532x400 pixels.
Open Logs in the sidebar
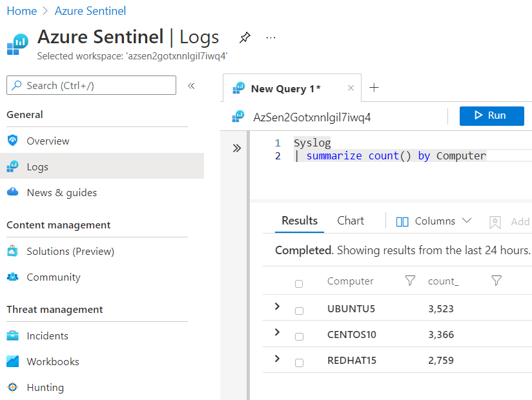coord(102,166)
